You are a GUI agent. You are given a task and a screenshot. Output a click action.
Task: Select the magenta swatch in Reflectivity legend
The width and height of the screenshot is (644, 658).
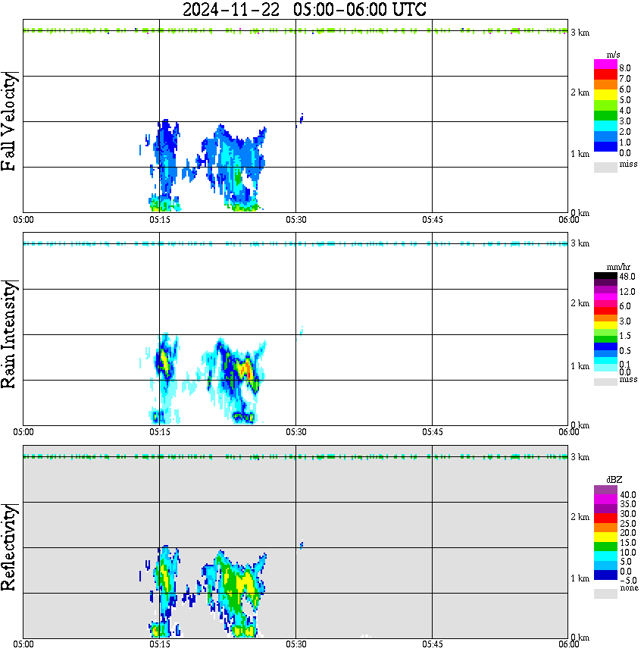pyautogui.click(x=605, y=500)
